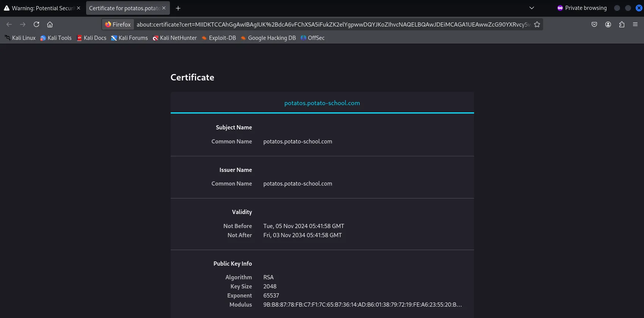The width and height of the screenshot is (644, 318).
Task: Select the Certificate for potatos tab
Action: (x=128, y=8)
